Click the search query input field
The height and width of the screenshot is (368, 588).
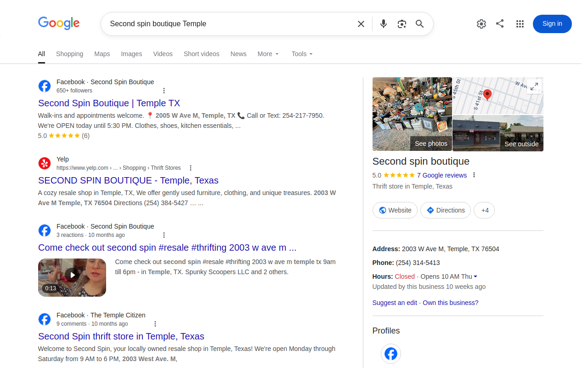pos(230,24)
